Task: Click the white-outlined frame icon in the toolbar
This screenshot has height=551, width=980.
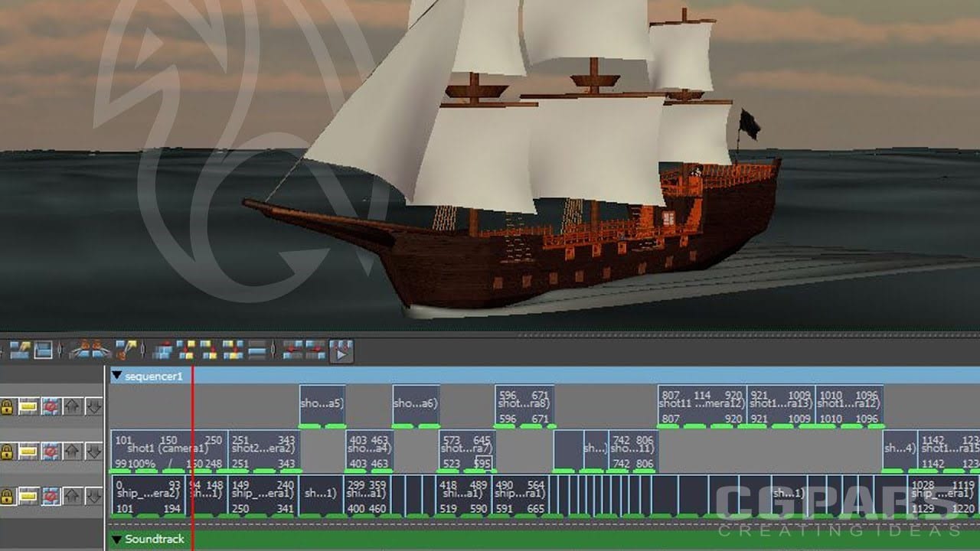Action: point(43,350)
